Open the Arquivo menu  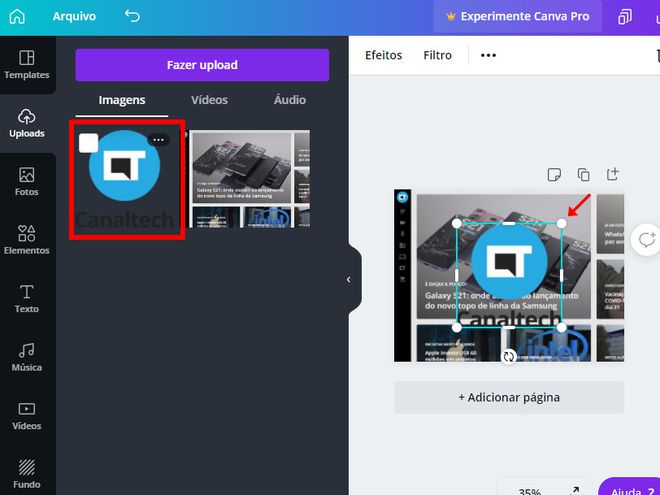[x=74, y=16]
